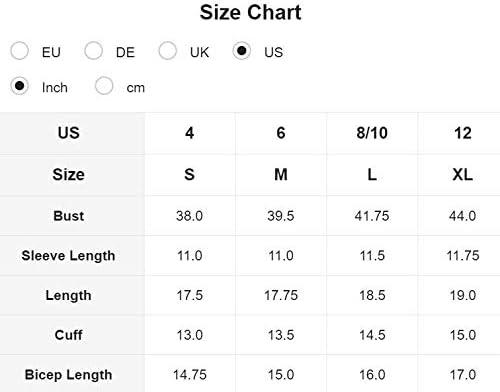
Task: Click the Cuff row label
Action: click(x=68, y=335)
